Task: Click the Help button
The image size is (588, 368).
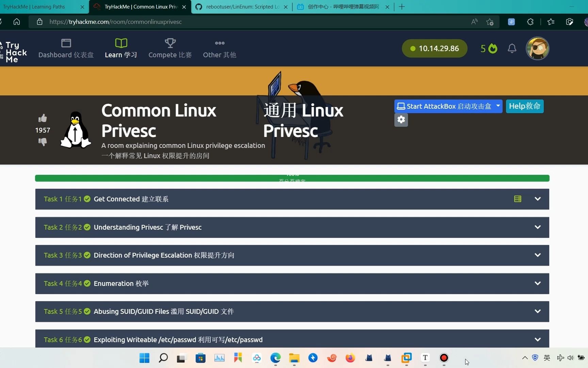Action: (525, 106)
